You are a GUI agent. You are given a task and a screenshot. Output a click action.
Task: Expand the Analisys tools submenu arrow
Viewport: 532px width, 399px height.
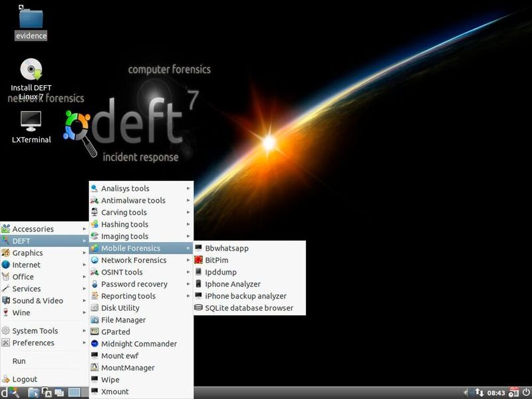pos(188,188)
